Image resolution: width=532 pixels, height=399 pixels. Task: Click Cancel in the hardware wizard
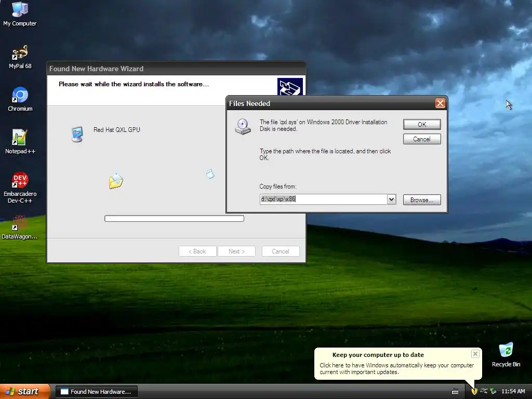(x=281, y=251)
